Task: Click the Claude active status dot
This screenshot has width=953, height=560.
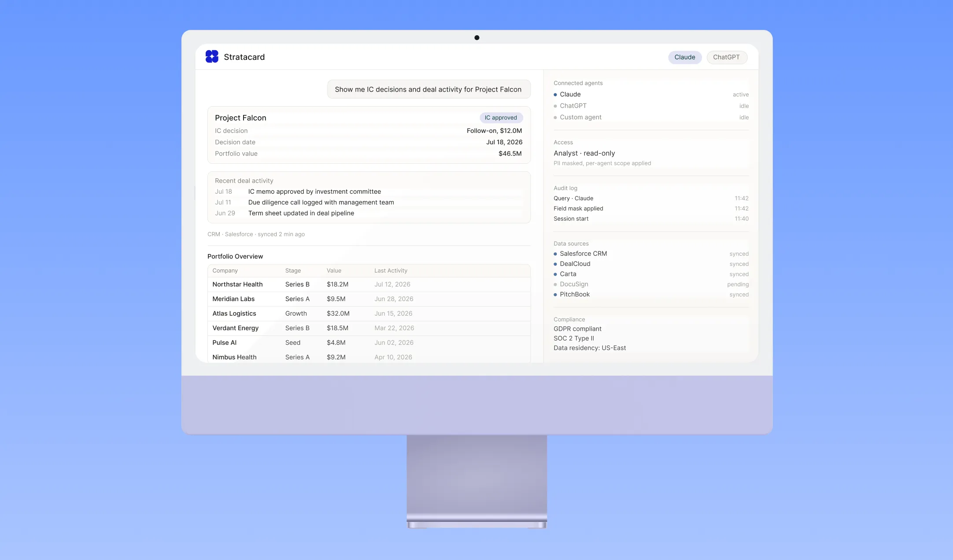Action: [555, 95]
